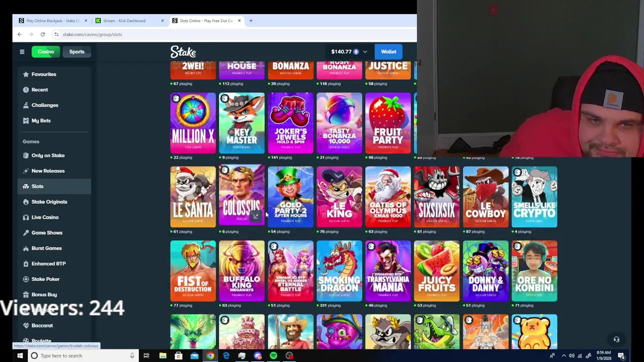Open Spotify from the taskbar
Screen dimensions: 644x362
pos(273,355)
